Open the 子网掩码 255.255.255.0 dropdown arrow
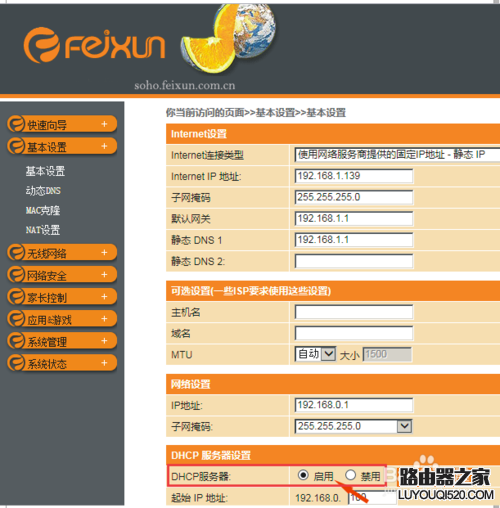 pos(404,426)
